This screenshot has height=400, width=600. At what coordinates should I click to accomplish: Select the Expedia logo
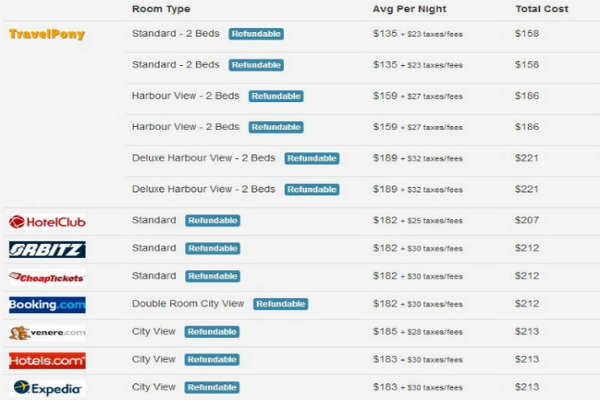tap(47, 387)
